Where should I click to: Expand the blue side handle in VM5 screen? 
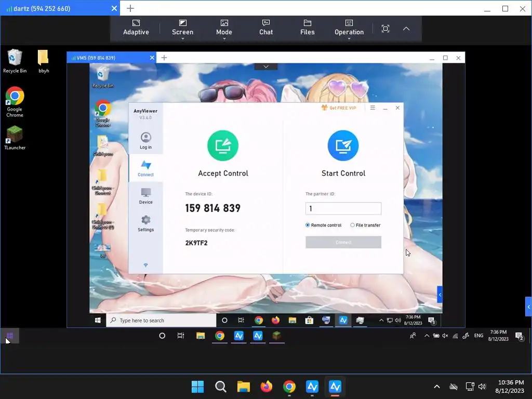440,295
